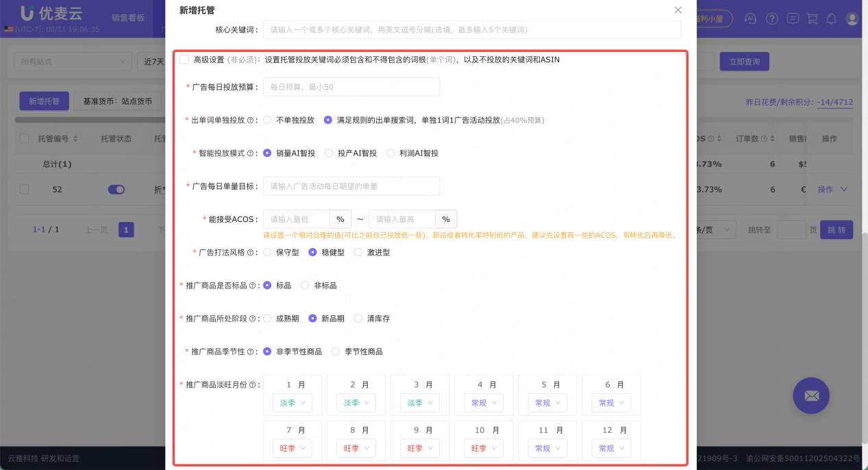Open the shopping cart icon
This screenshot has height=470, width=868.
pos(812,18)
